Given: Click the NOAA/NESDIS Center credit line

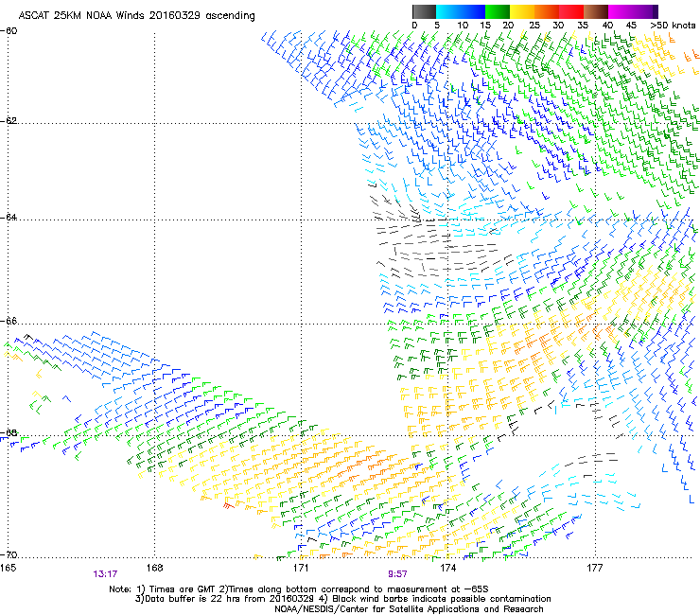Looking at the screenshot, I should click(409, 609).
